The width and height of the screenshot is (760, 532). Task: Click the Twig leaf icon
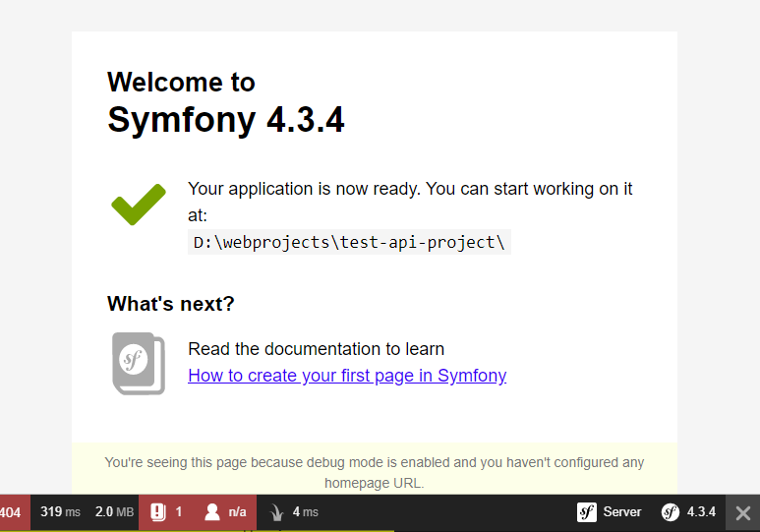click(276, 512)
